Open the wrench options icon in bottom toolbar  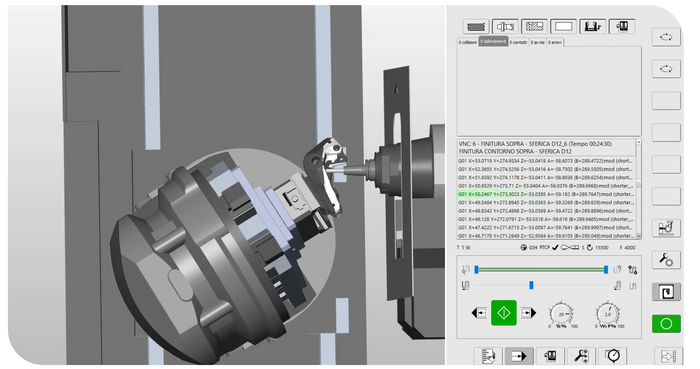click(581, 356)
